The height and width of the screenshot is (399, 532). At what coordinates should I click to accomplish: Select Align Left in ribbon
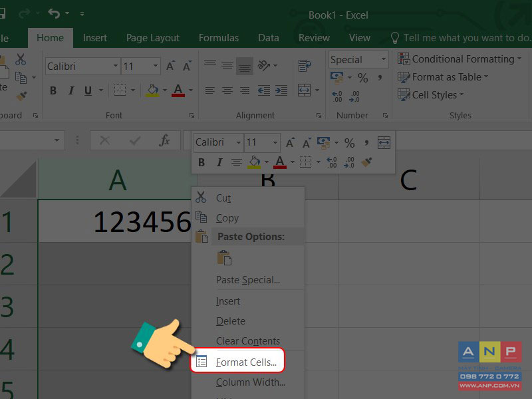click(x=210, y=90)
